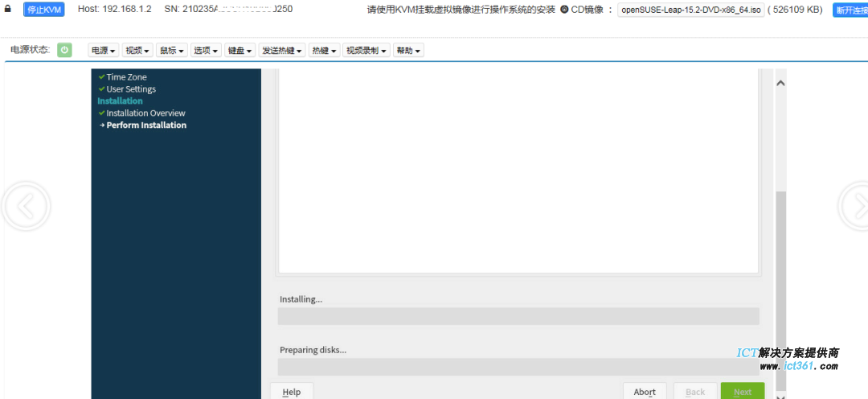The height and width of the screenshot is (399, 868).
Task: Select the Perform Installation step
Action: click(147, 125)
